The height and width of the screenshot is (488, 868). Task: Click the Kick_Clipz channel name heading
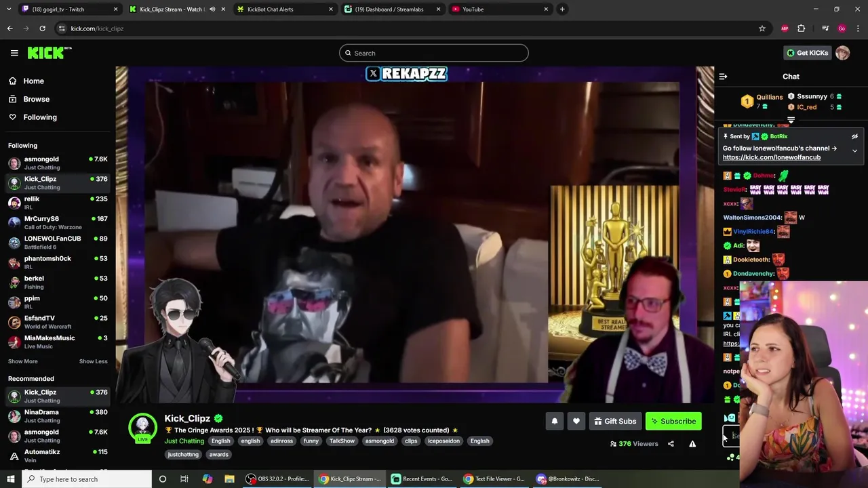click(x=187, y=418)
